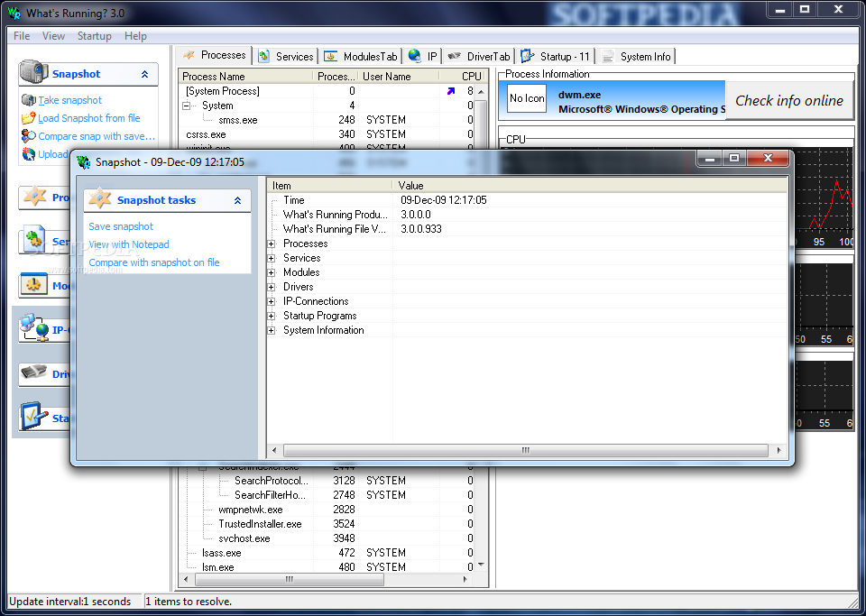Expand the Drivers node in snapshot
Image resolution: width=866 pixels, height=616 pixels.
pos(272,287)
